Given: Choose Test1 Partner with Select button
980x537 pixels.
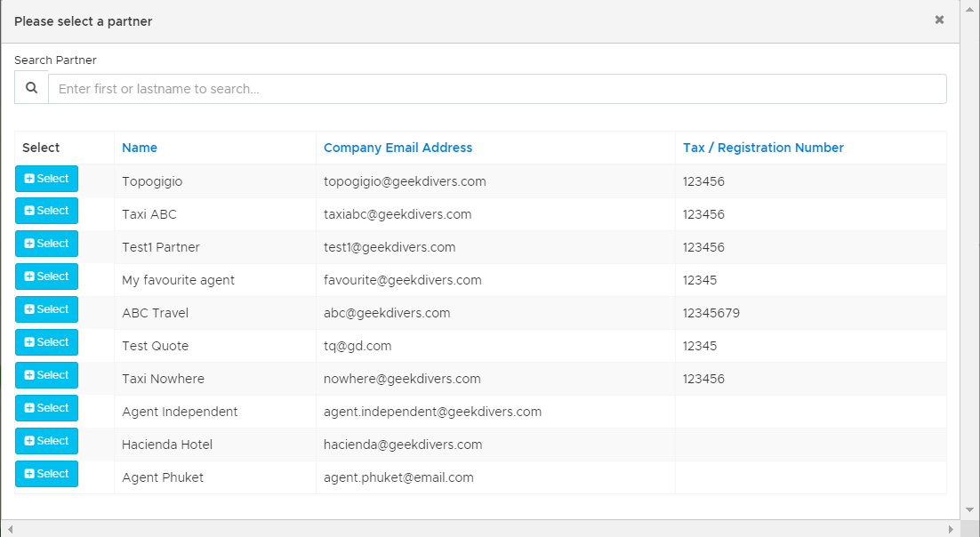Looking at the screenshot, I should pyautogui.click(x=47, y=244).
